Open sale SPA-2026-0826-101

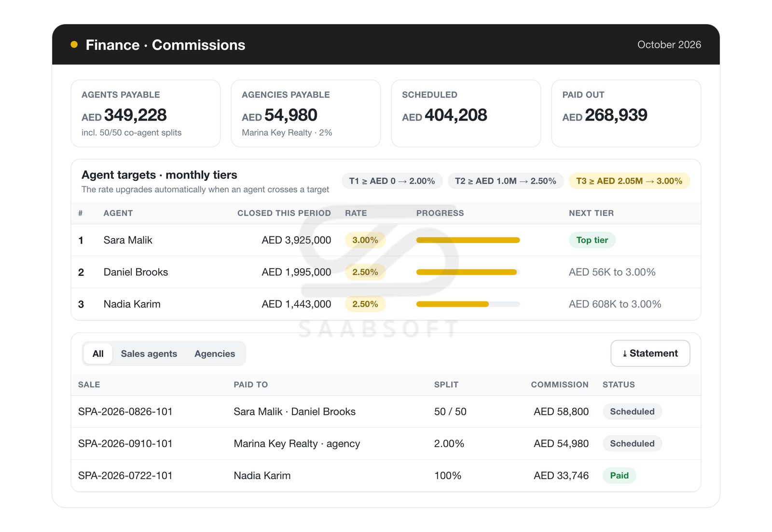click(125, 411)
